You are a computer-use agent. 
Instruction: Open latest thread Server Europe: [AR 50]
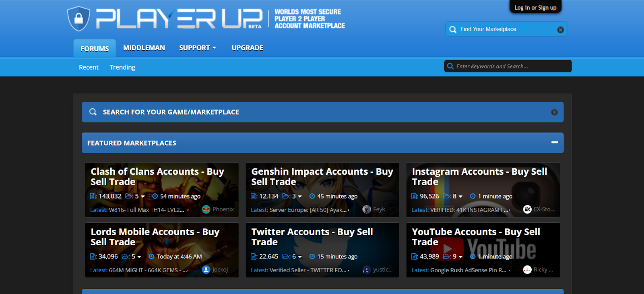pyautogui.click(x=308, y=210)
